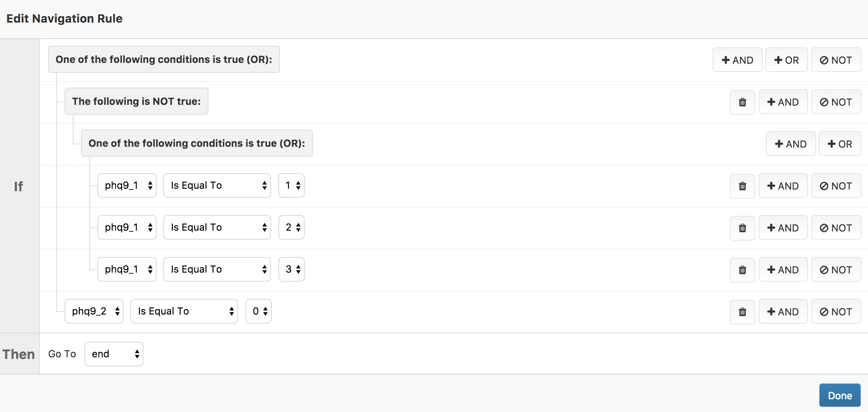
Task: Open the phq9_2 variable dropdown
Action: [94, 311]
